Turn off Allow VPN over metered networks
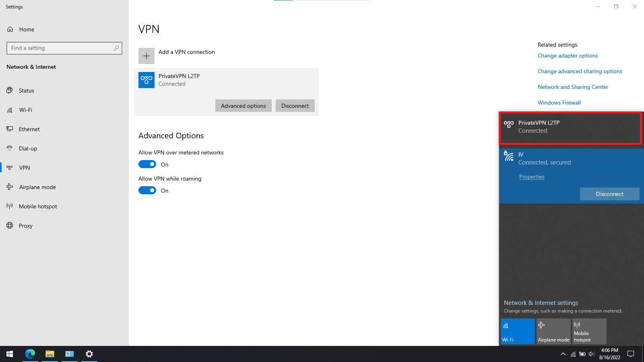644x362 pixels. 147,164
